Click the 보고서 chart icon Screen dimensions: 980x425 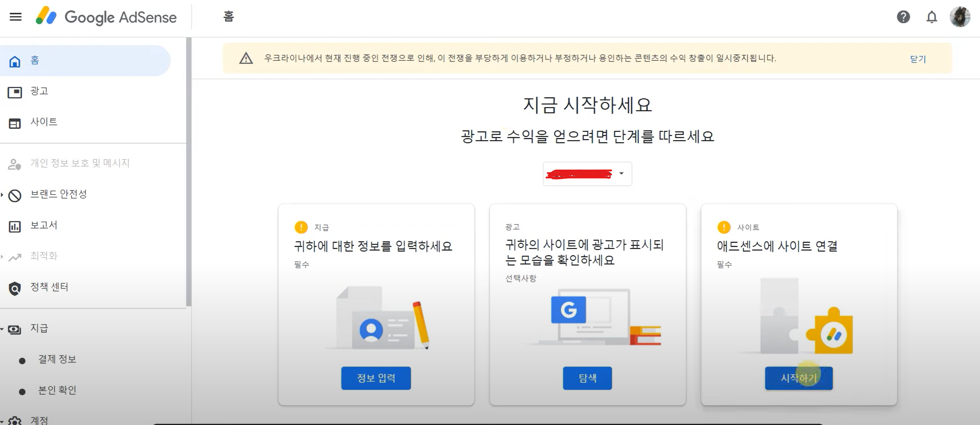click(15, 226)
